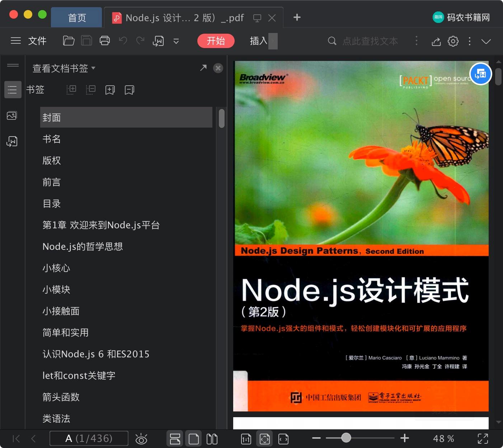This screenshot has height=448, width=503.
Task: Jump to the first page
Action: (x=16, y=439)
